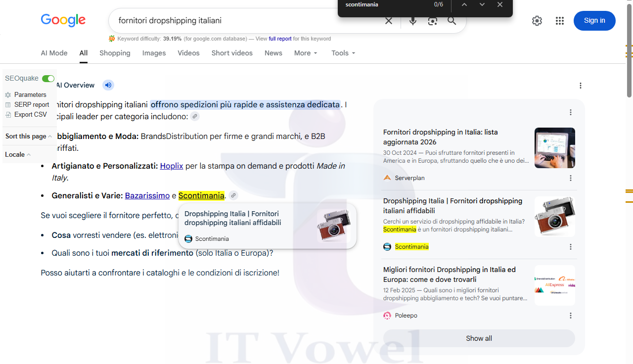Switch to Shopping tab
Image resolution: width=633 pixels, height=364 pixels.
point(115,53)
